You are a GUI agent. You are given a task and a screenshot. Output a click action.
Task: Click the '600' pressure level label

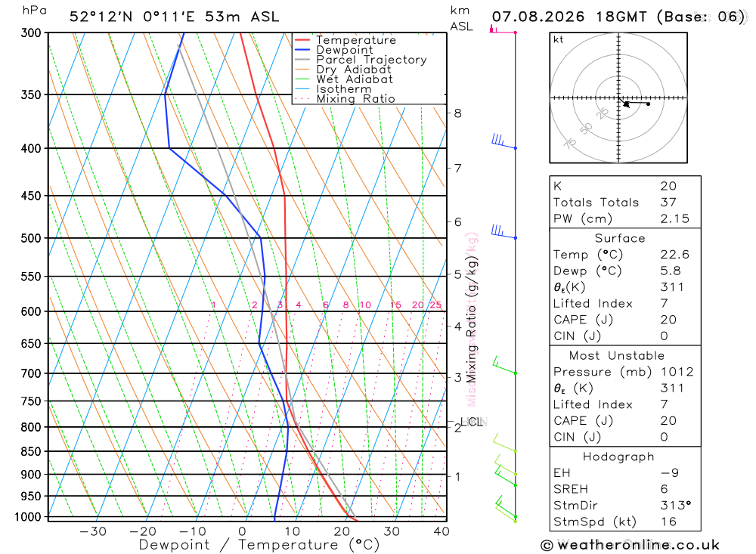(31, 311)
